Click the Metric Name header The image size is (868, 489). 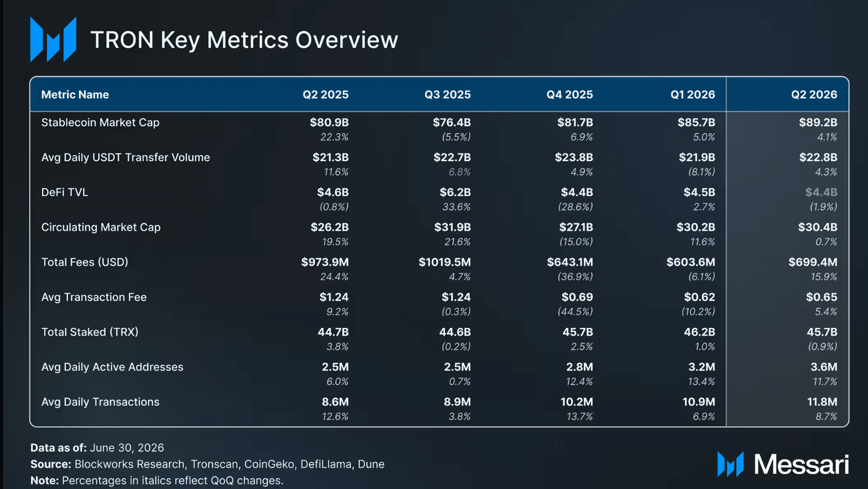[x=75, y=95]
